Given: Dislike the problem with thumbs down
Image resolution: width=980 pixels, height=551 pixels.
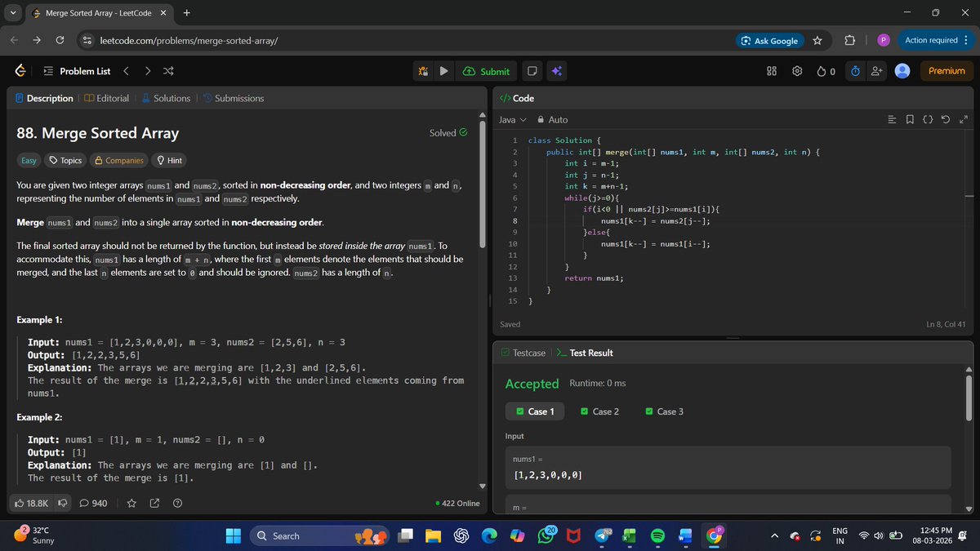Looking at the screenshot, I should coord(63,503).
